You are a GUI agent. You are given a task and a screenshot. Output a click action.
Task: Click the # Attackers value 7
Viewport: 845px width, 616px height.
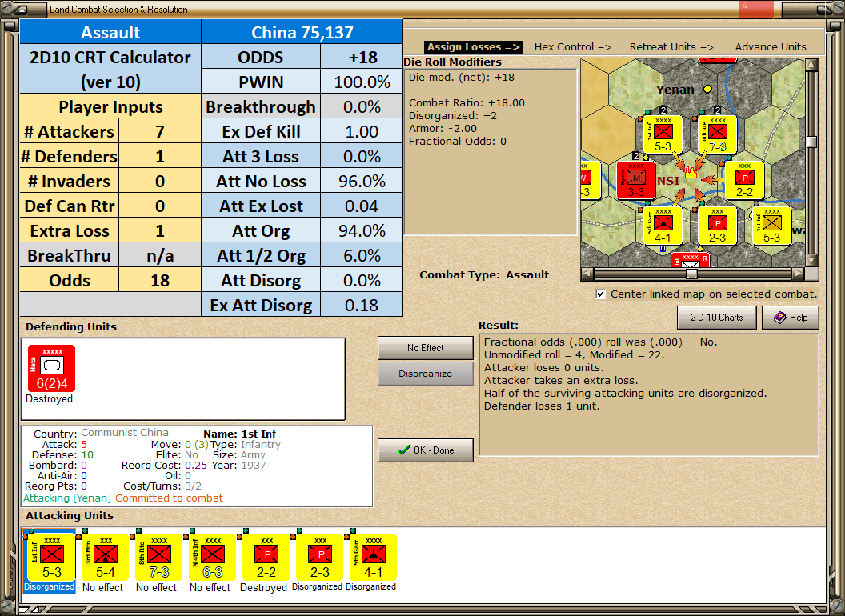click(159, 131)
